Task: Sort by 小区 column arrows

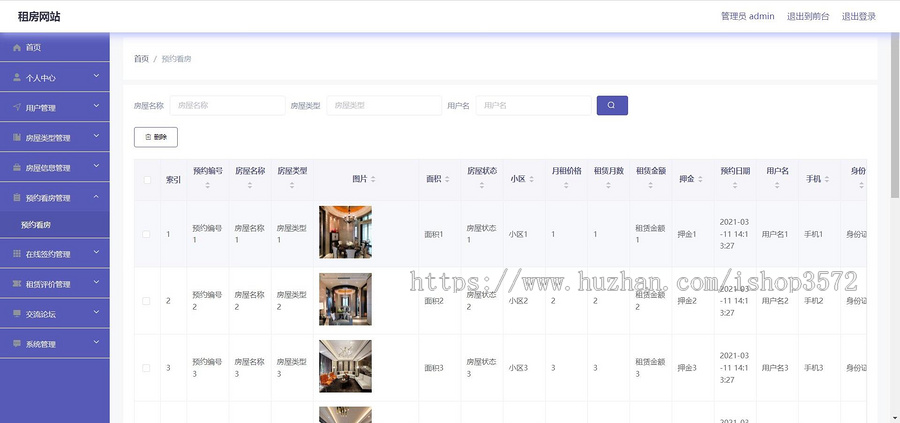Action: tap(532, 180)
